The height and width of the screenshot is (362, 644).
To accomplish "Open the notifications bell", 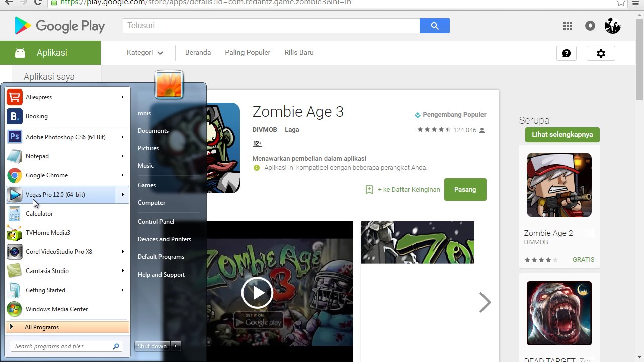I will pyautogui.click(x=590, y=26).
